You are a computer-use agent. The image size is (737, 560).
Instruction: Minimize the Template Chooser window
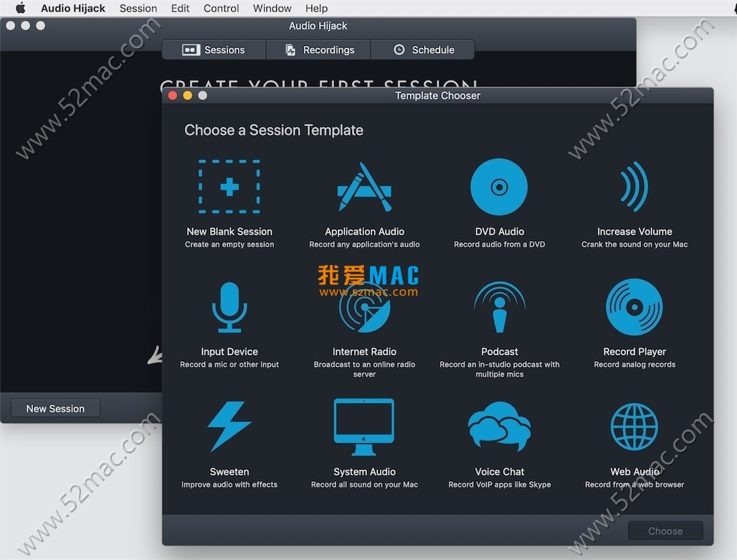click(x=188, y=95)
